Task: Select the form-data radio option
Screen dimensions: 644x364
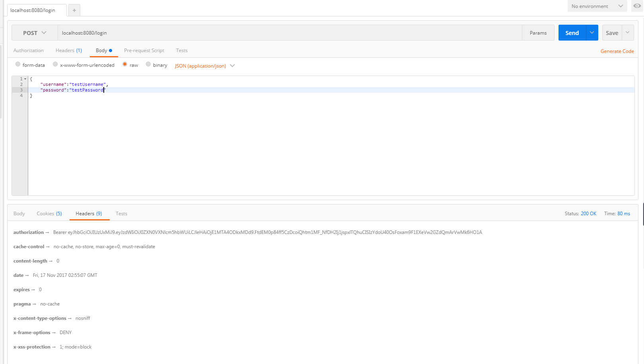Action: [x=18, y=64]
